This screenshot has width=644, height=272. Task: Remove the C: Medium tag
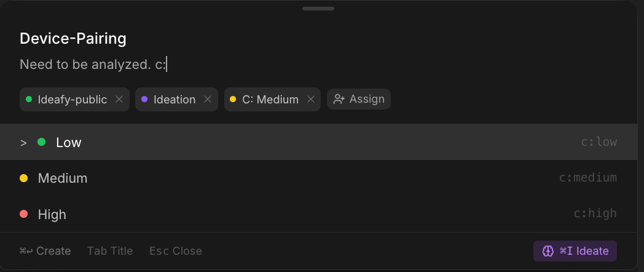[x=311, y=99]
